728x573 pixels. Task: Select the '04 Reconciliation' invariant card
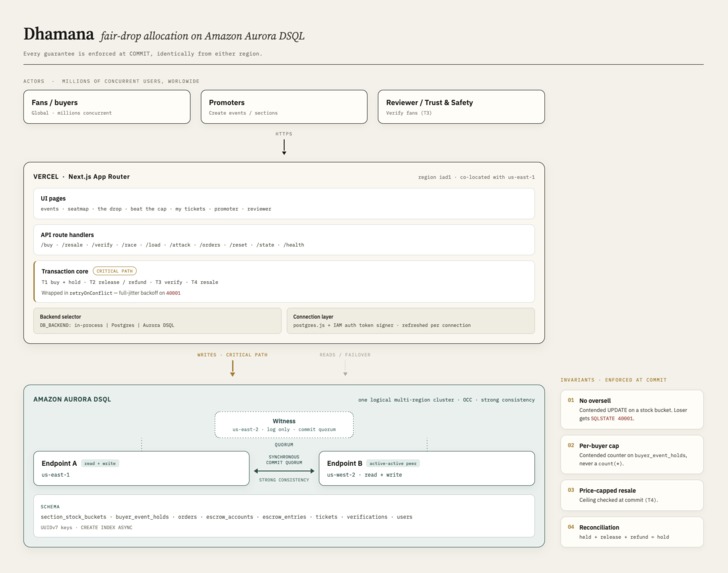tap(632, 532)
